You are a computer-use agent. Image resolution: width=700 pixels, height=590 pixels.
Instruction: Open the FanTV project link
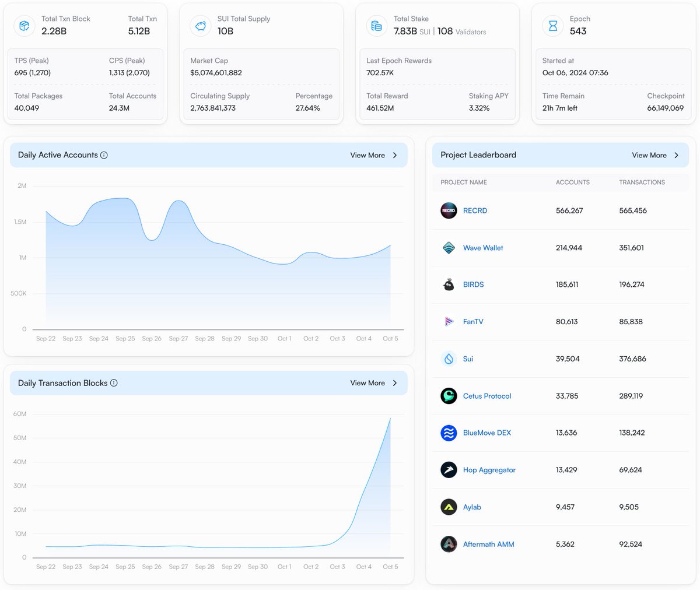tap(473, 322)
